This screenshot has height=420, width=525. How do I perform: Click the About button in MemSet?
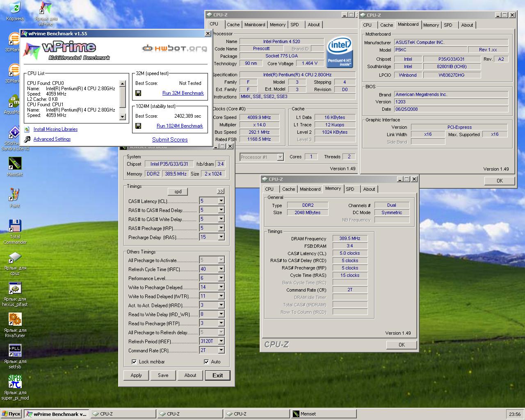pos(190,375)
